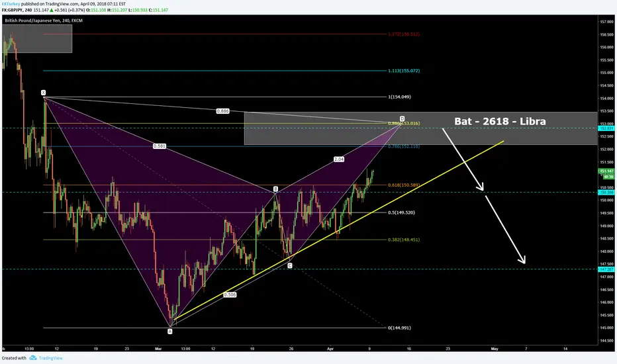Select the A point marker at the low
The height and width of the screenshot is (364, 617).
coord(170,332)
